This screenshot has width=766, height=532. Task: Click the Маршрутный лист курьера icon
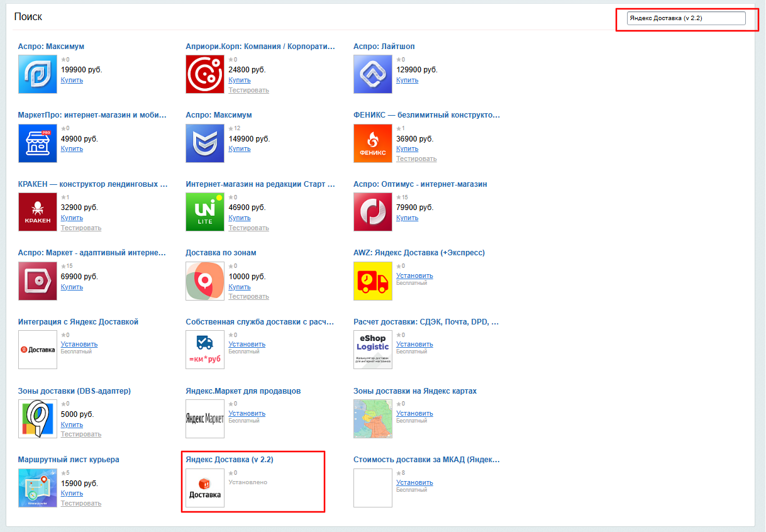point(38,488)
